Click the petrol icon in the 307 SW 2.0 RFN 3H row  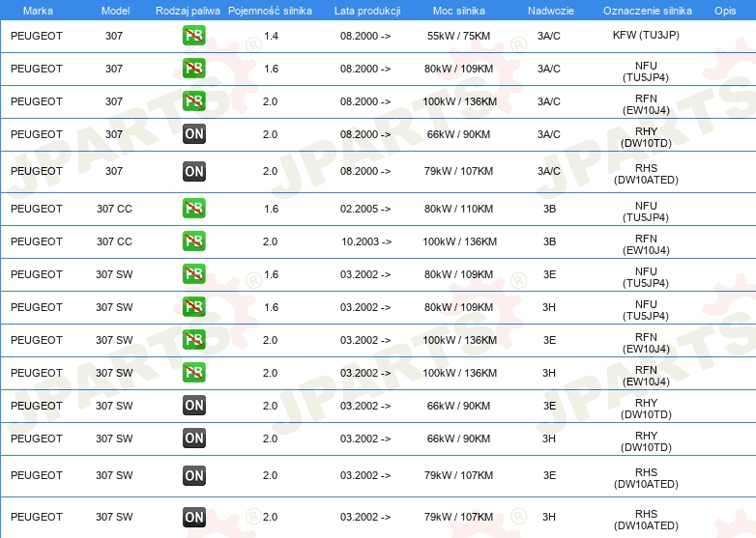pos(193,372)
